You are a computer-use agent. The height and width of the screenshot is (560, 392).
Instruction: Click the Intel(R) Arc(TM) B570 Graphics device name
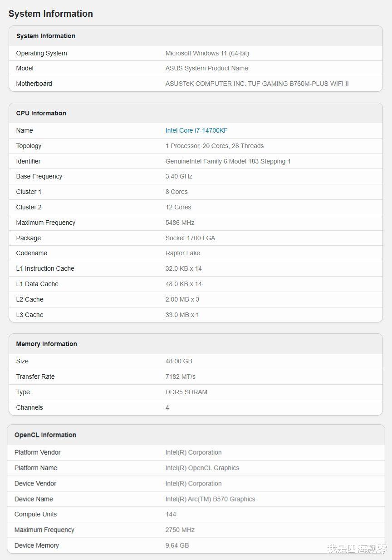(x=210, y=499)
